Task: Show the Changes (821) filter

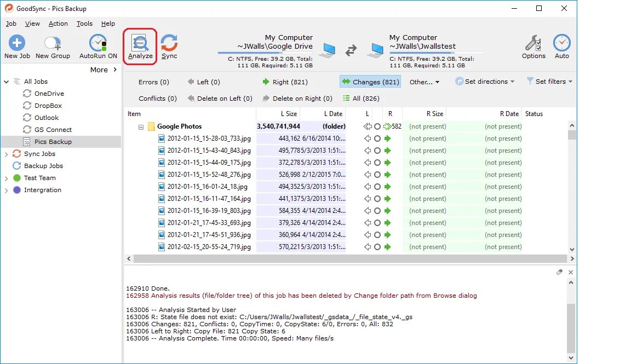Action: point(370,82)
